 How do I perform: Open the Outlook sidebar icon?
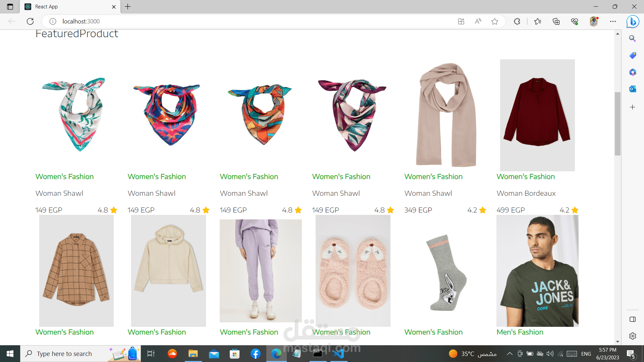(x=633, y=89)
